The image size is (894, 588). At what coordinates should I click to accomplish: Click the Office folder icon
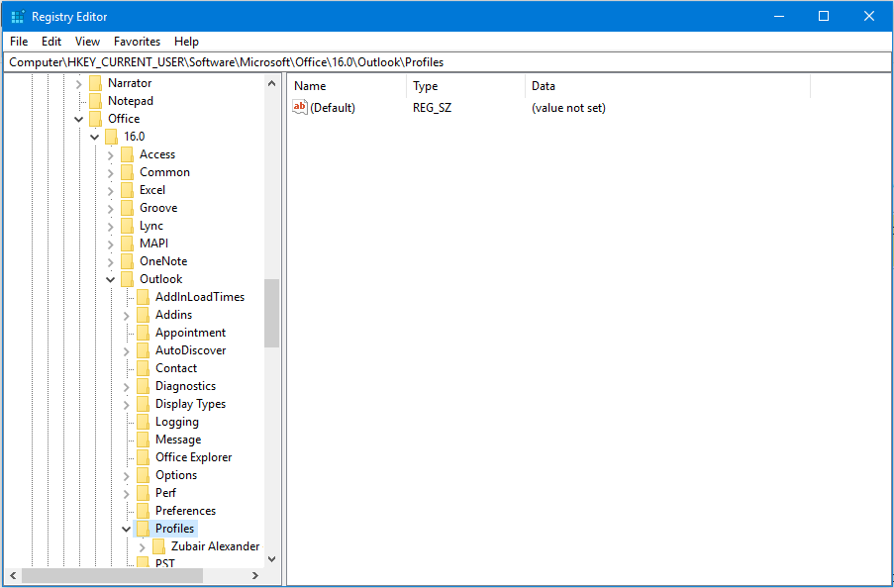96,119
